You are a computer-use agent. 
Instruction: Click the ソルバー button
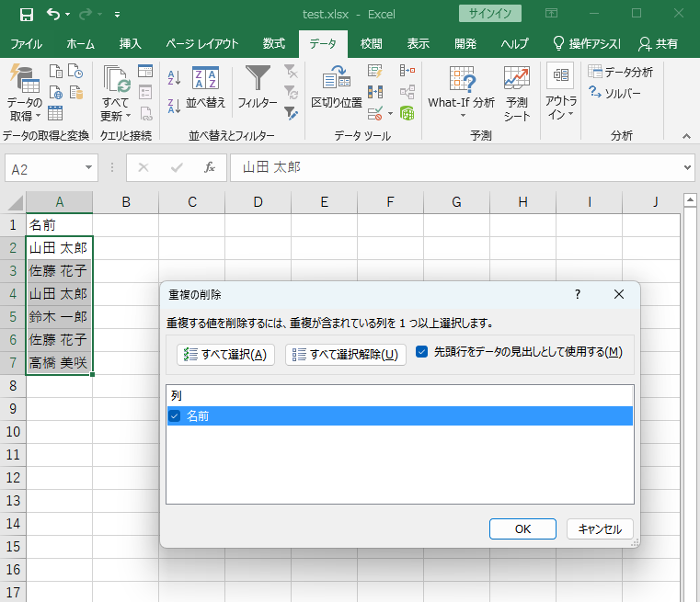pos(614,93)
